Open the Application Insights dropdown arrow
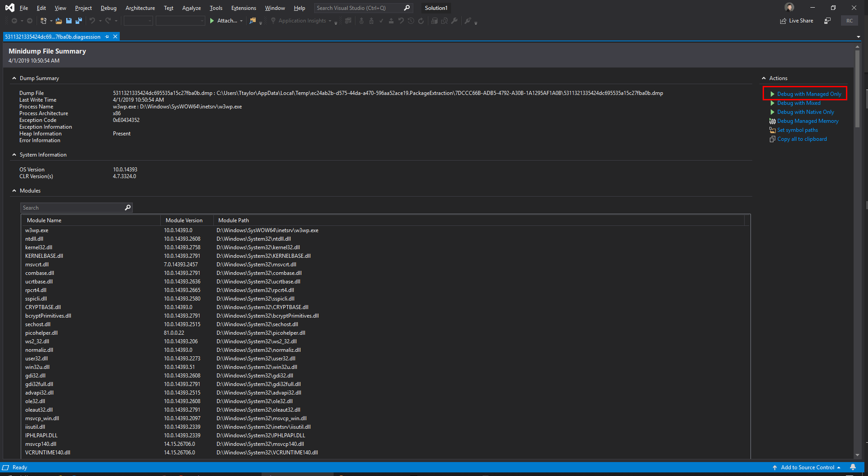868x476 pixels. (x=330, y=21)
